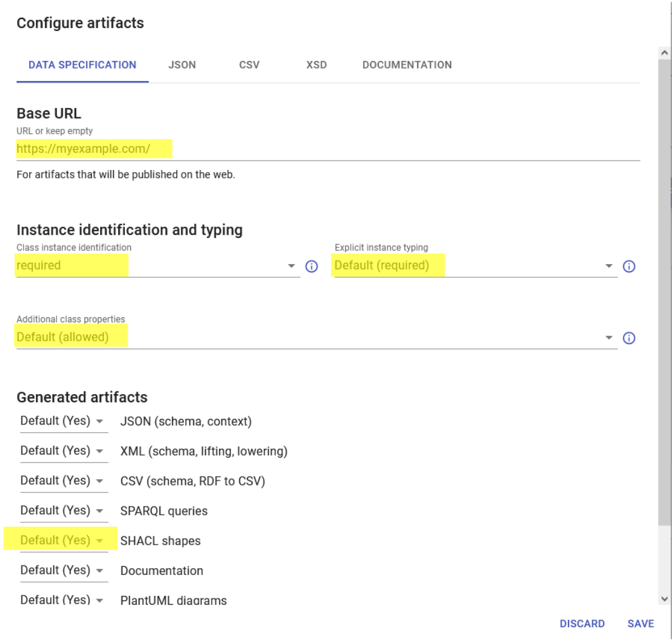672x641 pixels.
Task: Switch to the JSON tab
Action: coord(182,65)
